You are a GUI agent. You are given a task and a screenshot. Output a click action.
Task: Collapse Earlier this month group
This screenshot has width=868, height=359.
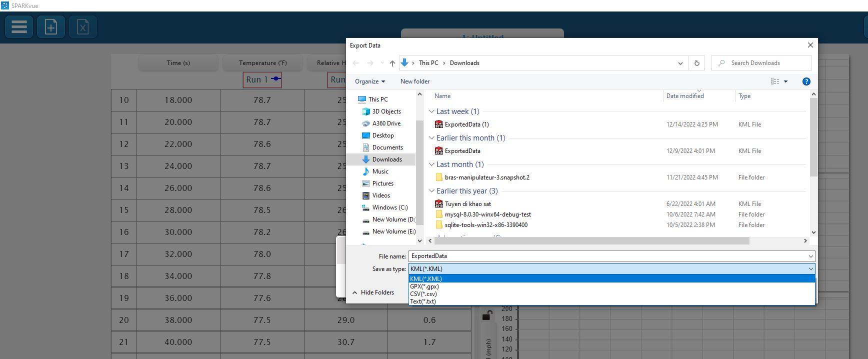[x=431, y=138]
